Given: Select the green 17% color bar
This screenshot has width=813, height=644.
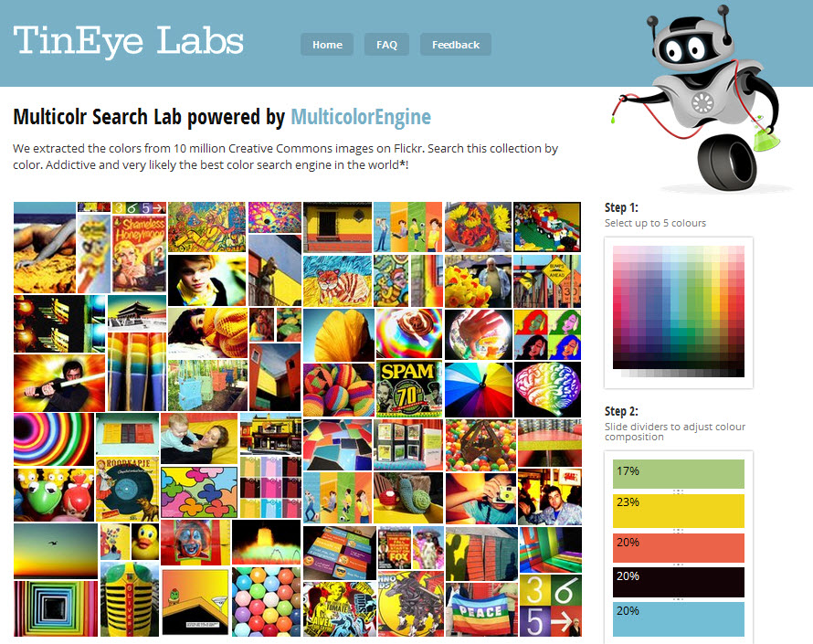Looking at the screenshot, I should pos(679,474).
